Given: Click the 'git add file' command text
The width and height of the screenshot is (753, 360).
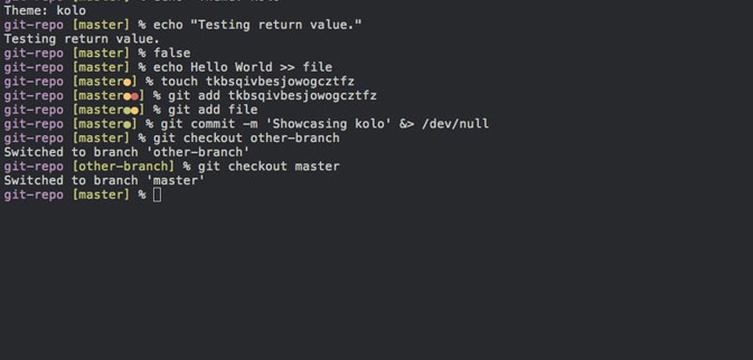Looking at the screenshot, I should click(x=213, y=110).
